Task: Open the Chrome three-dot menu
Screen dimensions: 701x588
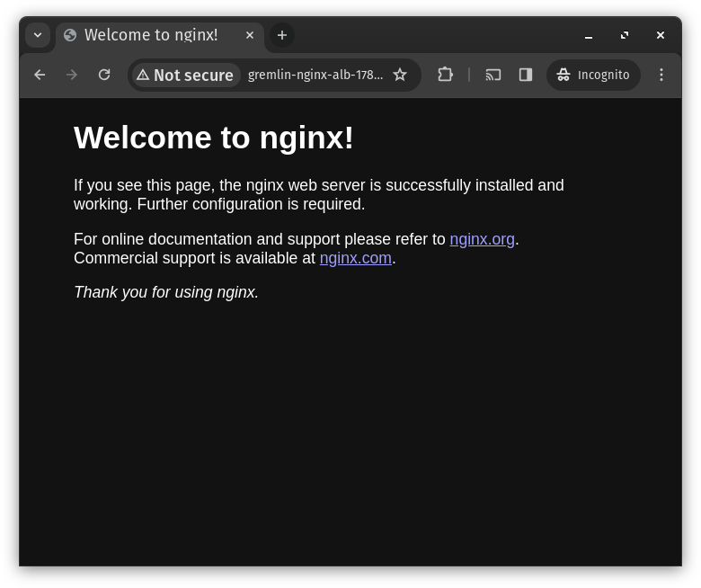Action: (x=661, y=75)
